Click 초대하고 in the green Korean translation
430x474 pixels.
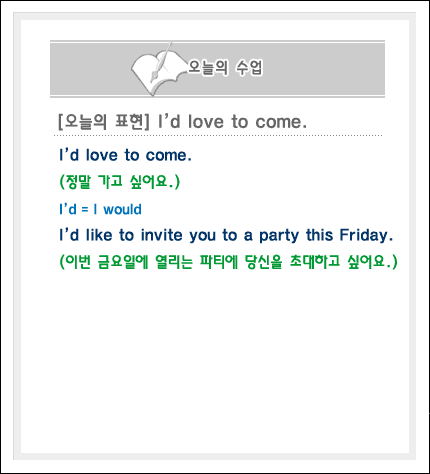[x=315, y=261]
